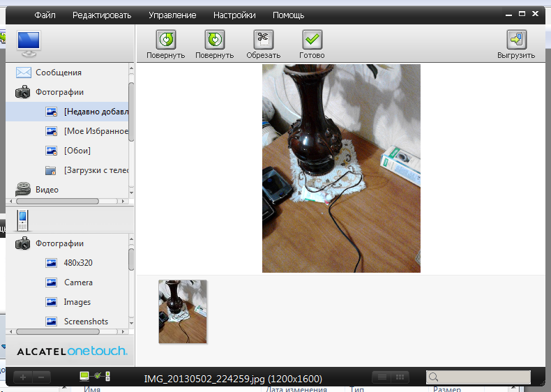Click the minus button in bottom bar

point(40,377)
